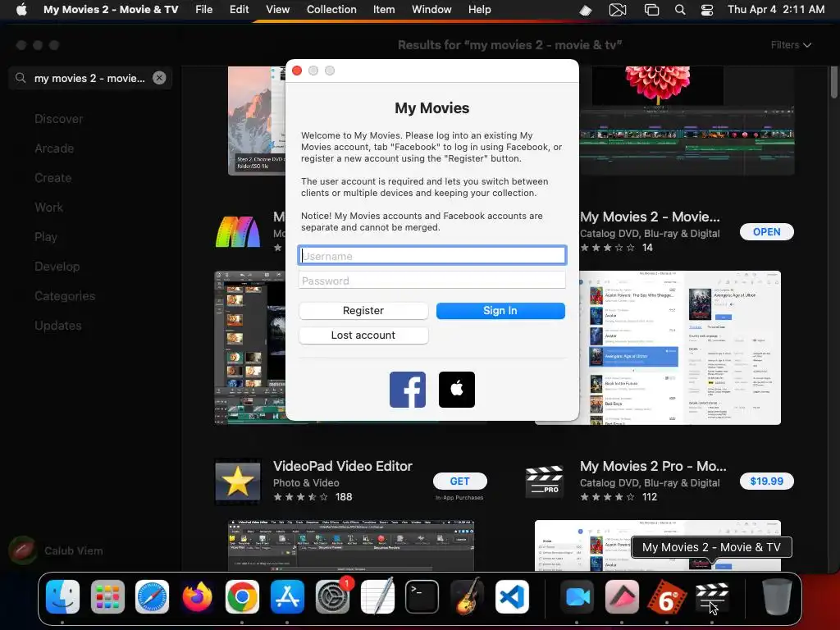The width and height of the screenshot is (840, 630).
Task: Select Categories in App Store sidebar
Action: (x=65, y=295)
